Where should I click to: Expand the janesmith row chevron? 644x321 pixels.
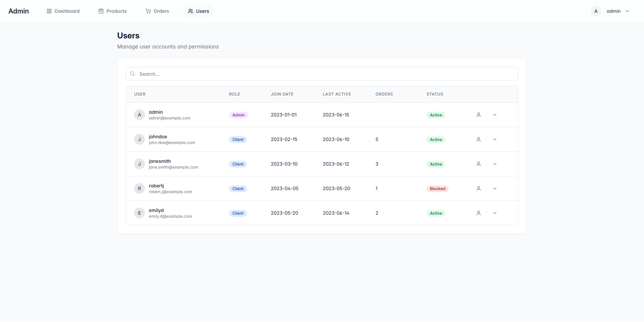click(x=495, y=164)
